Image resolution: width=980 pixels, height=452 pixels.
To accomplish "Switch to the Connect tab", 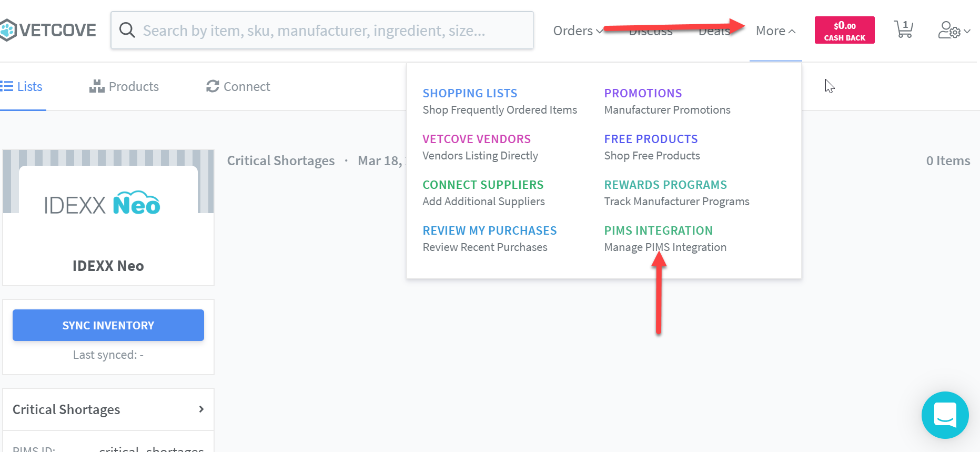I will [x=238, y=86].
